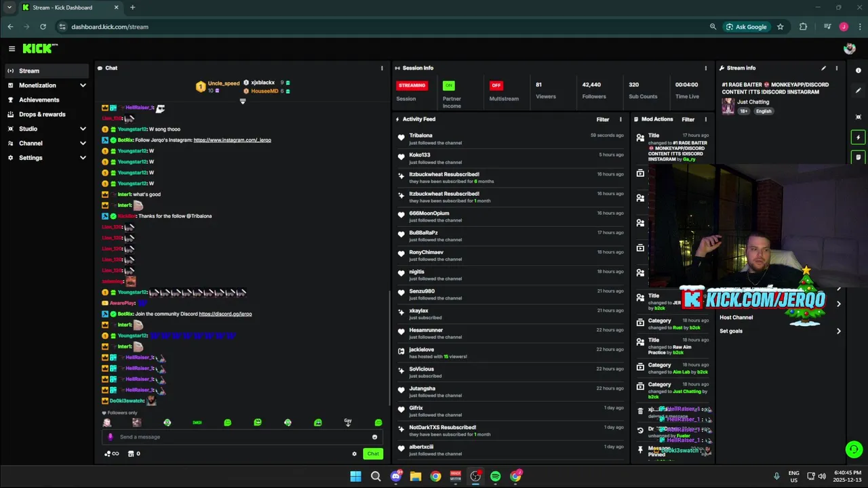Open Mod Actions options menu

tap(705, 119)
